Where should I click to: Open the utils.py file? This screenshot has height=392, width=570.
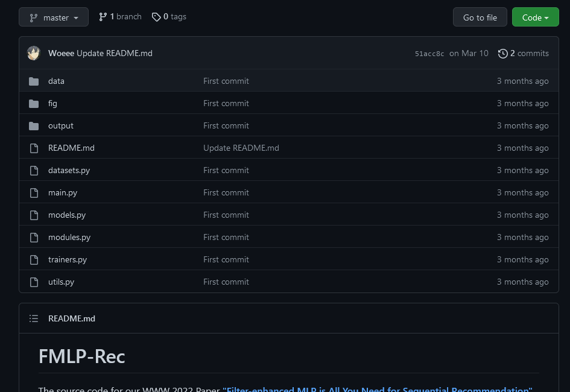61,282
